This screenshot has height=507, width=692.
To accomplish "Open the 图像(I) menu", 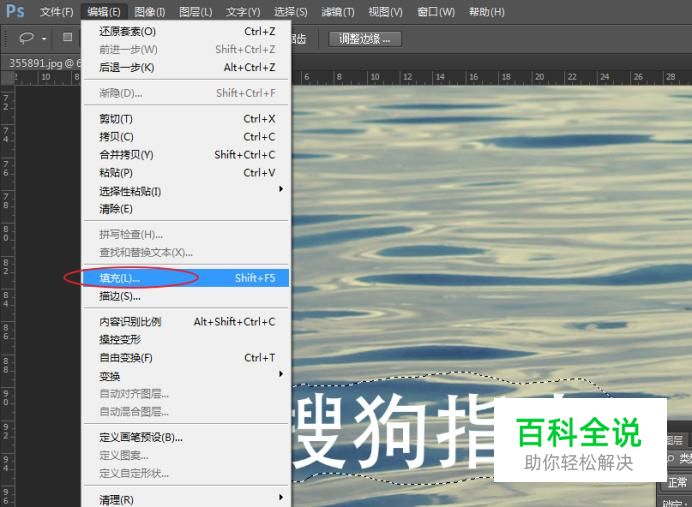I will (150, 12).
